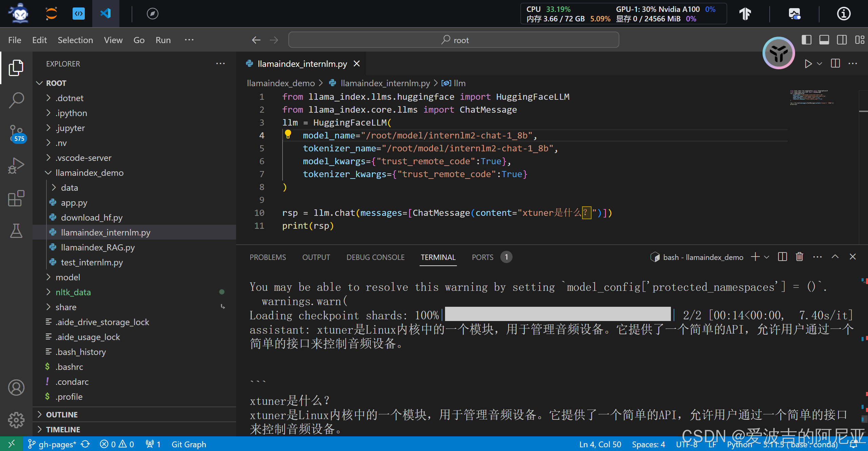Open the Search view in activity bar

tap(16, 100)
